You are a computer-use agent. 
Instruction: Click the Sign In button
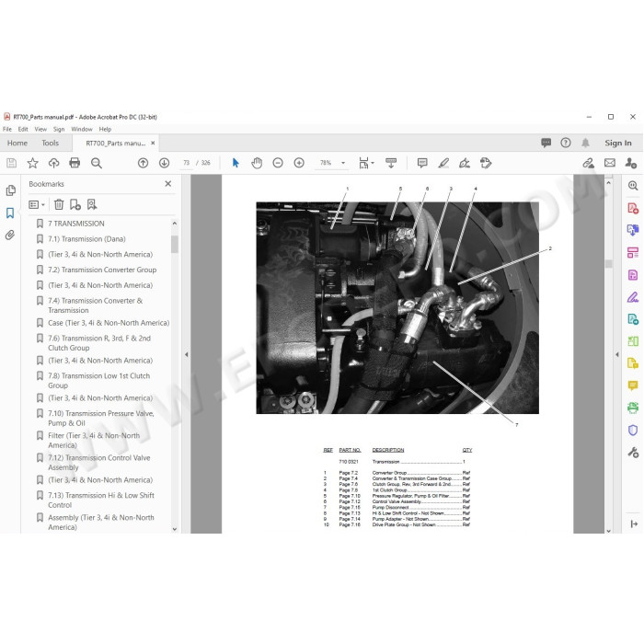(x=617, y=143)
